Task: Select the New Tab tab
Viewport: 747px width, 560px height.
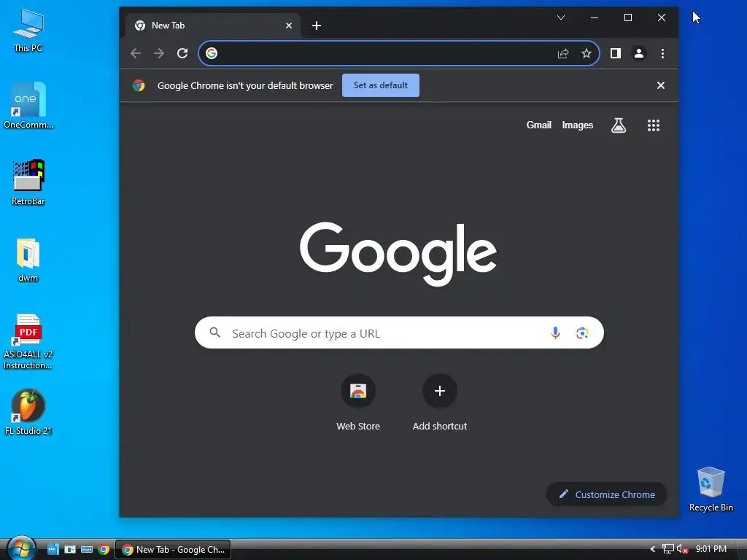Action: (213, 26)
